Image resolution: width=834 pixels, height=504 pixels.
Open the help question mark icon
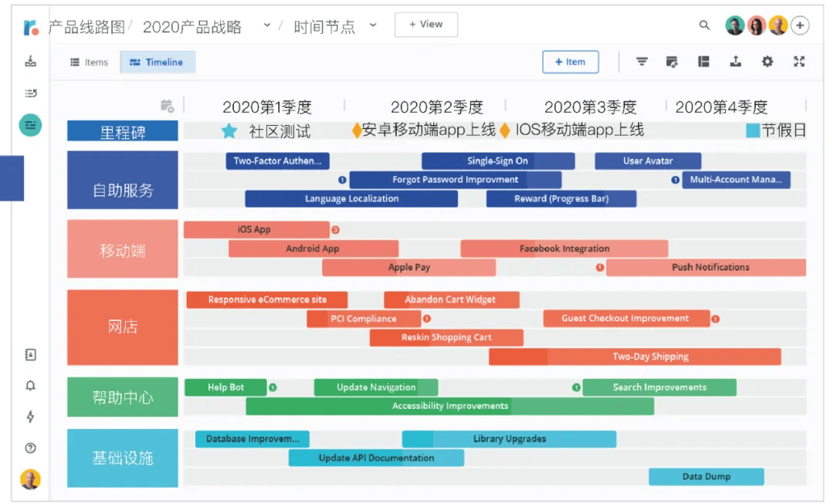tap(30, 448)
